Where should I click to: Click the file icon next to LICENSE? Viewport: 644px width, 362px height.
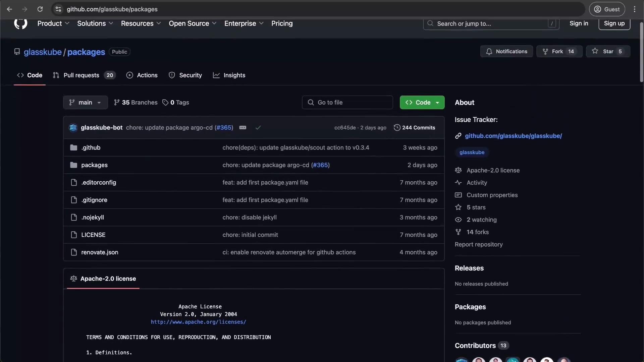pyautogui.click(x=74, y=235)
